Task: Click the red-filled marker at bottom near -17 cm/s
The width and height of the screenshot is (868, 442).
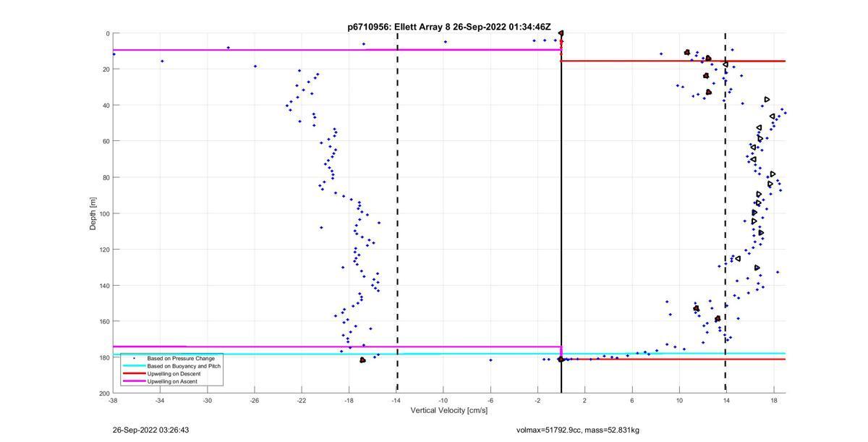Action: (362, 360)
